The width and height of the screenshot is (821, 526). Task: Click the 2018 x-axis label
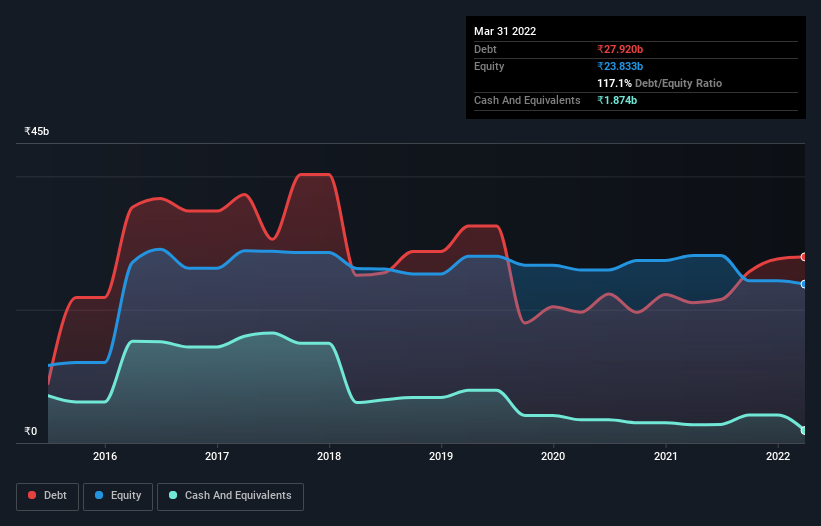click(329, 456)
